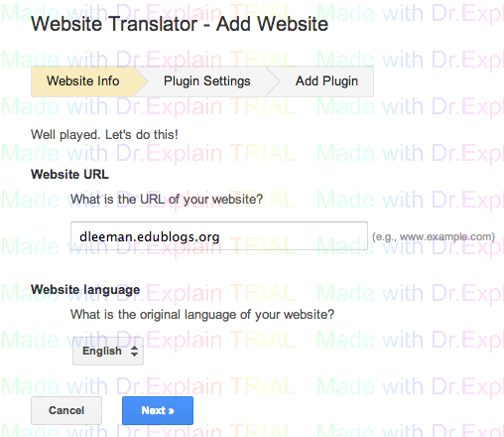Click the Website URL input field
The image size is (504, 437).
(219, 236)
